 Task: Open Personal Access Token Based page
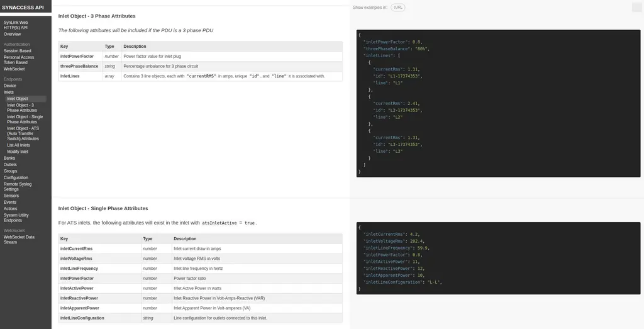click(19, 60)
